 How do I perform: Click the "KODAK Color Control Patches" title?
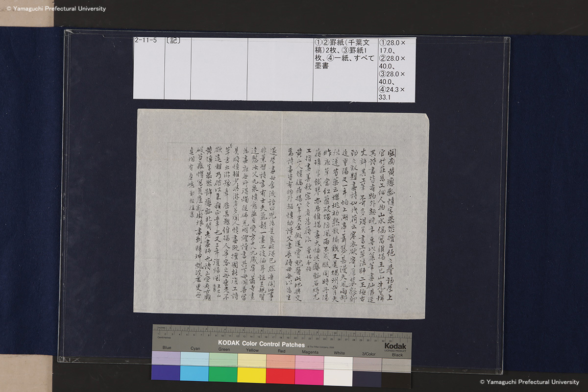262,344
